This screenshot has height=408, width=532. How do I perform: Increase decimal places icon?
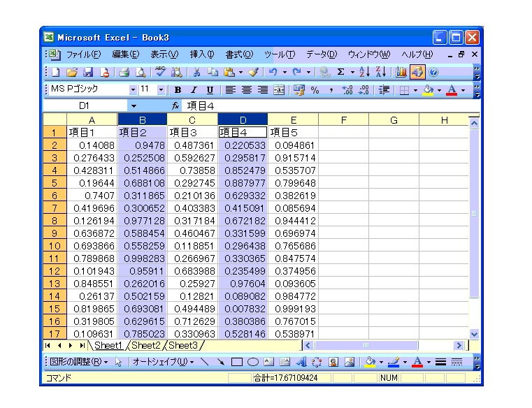pyautogui.click(x=347, y=90)
